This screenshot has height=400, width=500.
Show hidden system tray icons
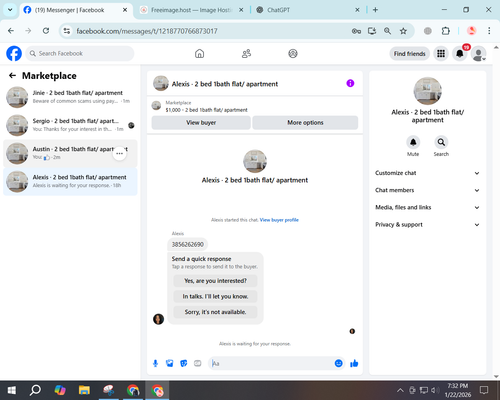point(400,390)
